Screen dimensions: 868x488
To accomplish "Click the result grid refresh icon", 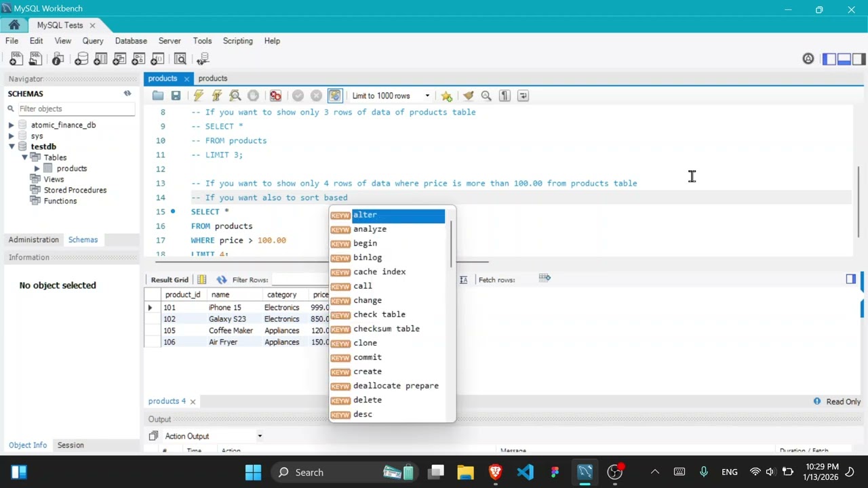I will pos(222,279).
